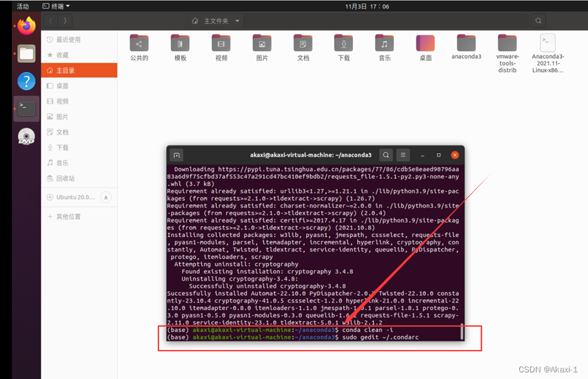Open the 文档 folder icon
This screenshot has width=588, height=379.
[303, 48]
